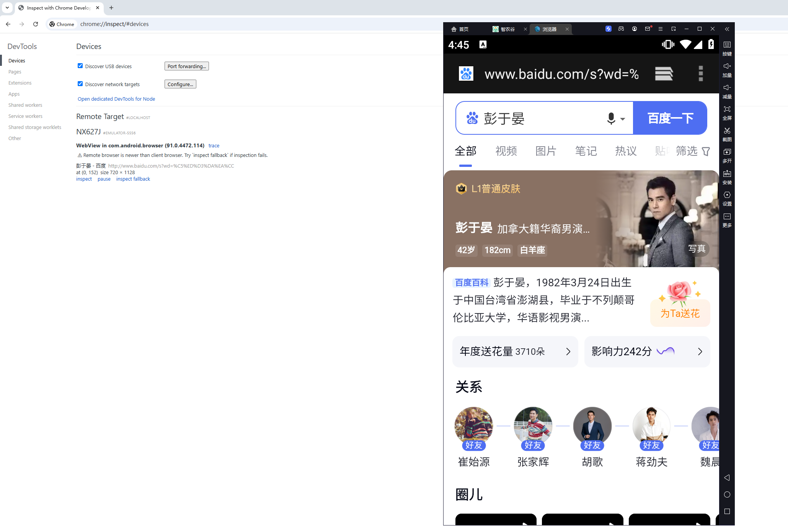
Task: Toggle Discover network targets checkbox
Action: [80, 84]
